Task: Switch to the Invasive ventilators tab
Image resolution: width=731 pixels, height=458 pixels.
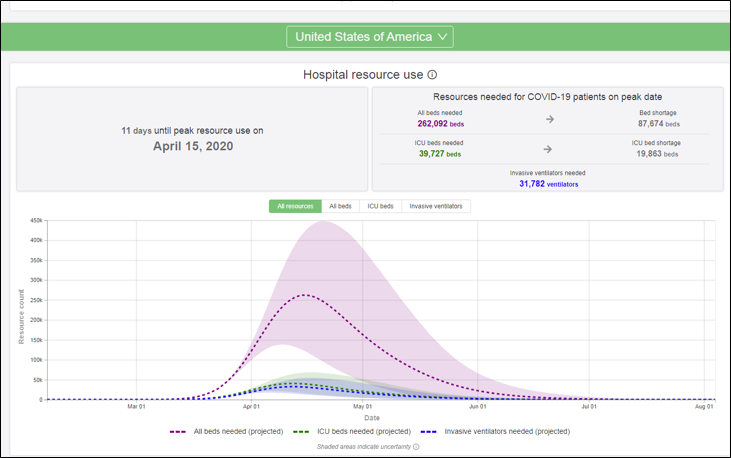Action: 436,206
